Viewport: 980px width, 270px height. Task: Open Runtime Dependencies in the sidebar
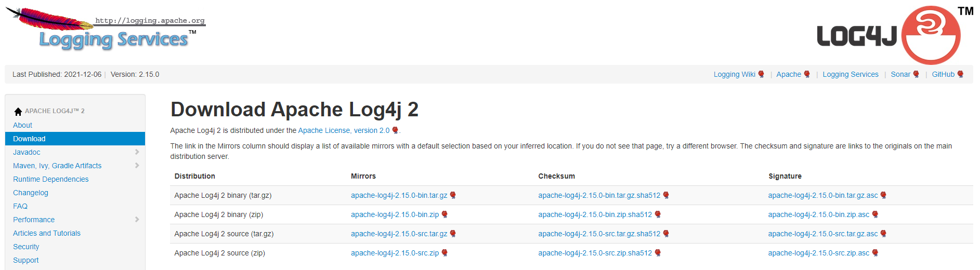click(50, 179)
